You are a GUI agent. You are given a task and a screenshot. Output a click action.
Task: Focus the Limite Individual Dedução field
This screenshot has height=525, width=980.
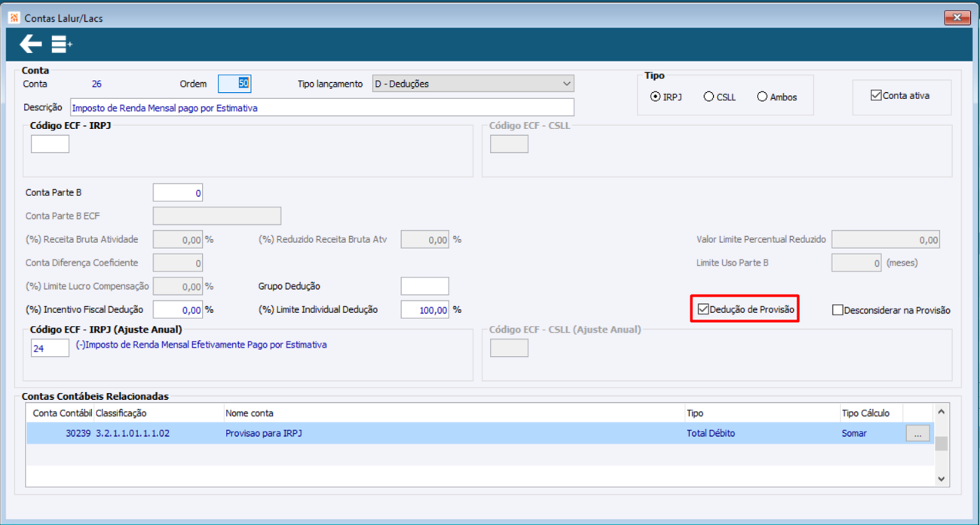coord(424,309)
